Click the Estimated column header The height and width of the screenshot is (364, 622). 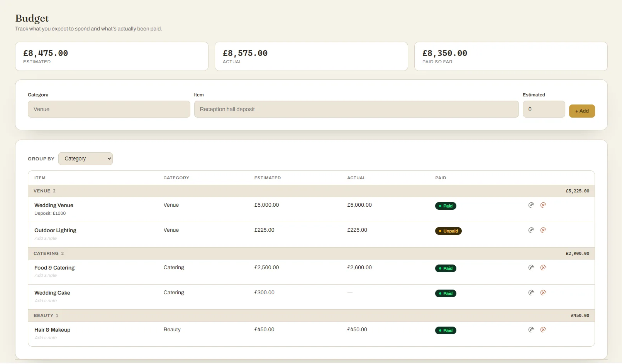click(x=268, y=178)
